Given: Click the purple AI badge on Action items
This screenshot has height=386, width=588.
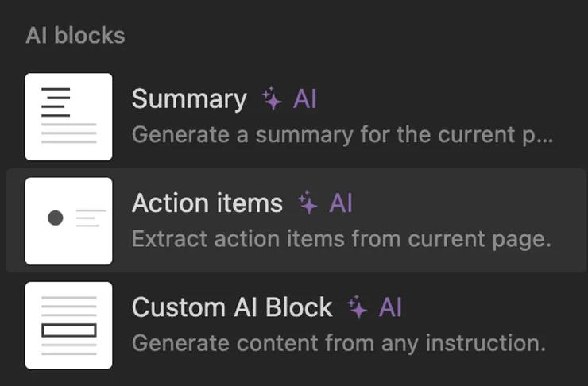Looking at the screenshot, I should click(341, 203).
